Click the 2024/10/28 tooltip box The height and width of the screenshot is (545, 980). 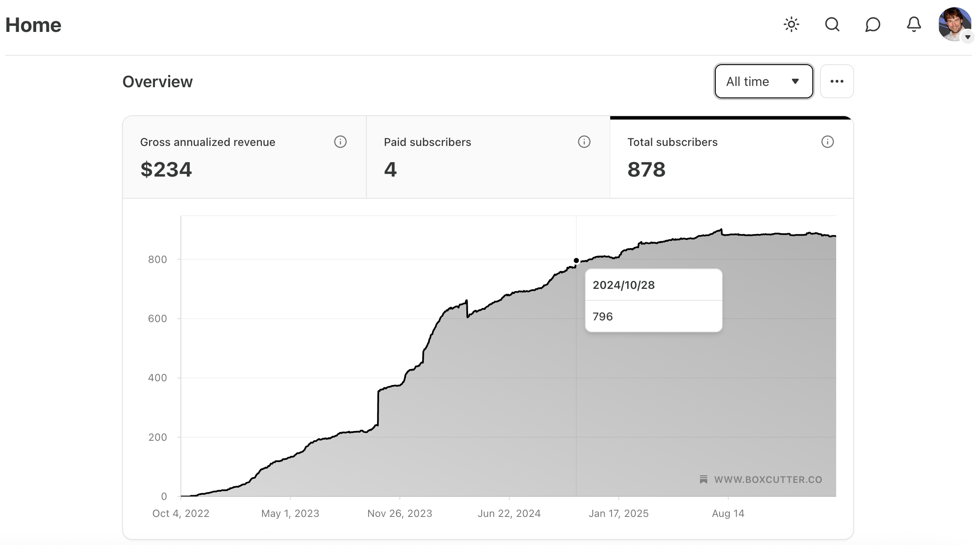(x=653, y=300)
